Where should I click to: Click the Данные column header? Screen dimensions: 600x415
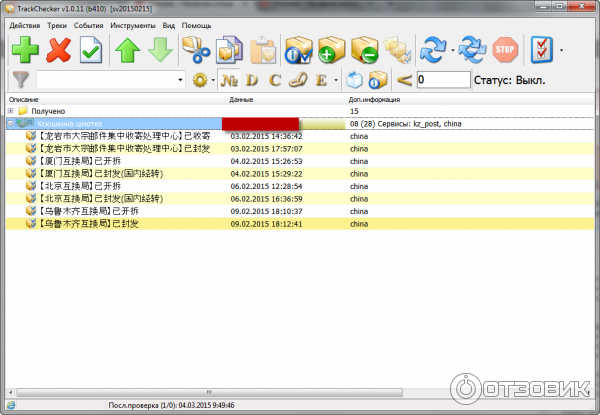tap(241, 99)
